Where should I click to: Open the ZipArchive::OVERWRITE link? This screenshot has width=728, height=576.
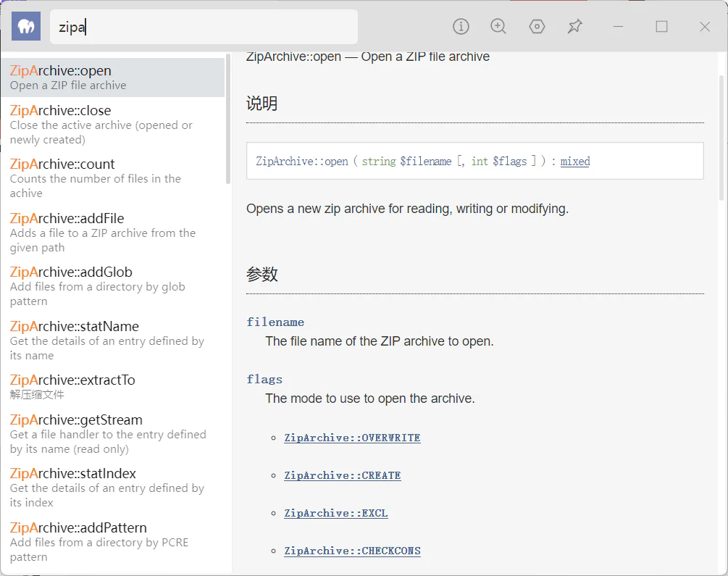click(352, 438)
